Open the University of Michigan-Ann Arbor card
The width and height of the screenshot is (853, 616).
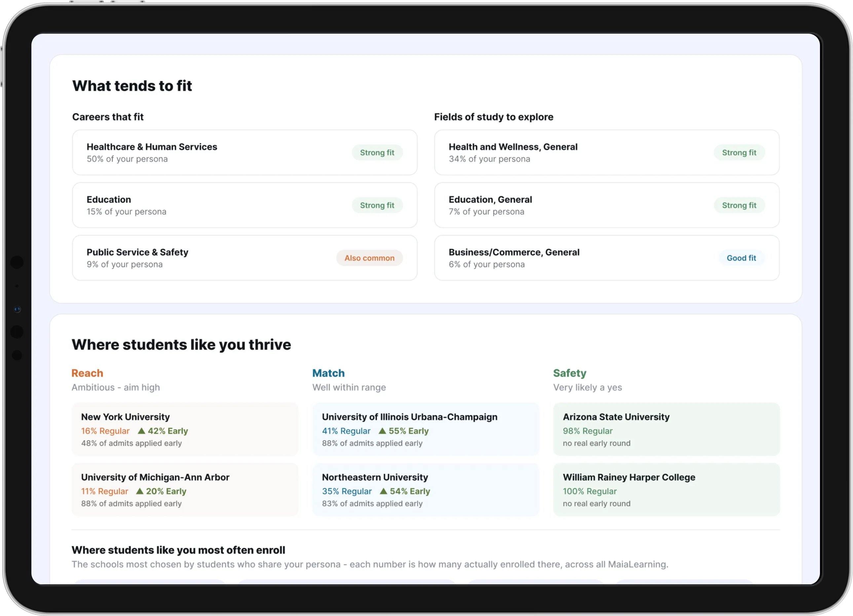[185, 489]
